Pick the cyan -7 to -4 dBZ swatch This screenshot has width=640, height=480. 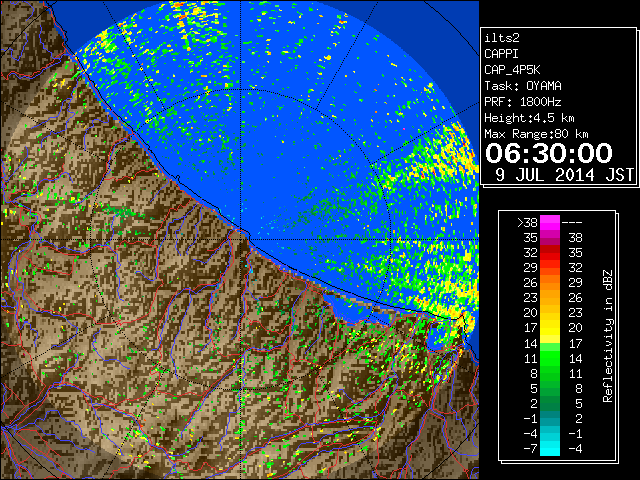pos(550,448)
